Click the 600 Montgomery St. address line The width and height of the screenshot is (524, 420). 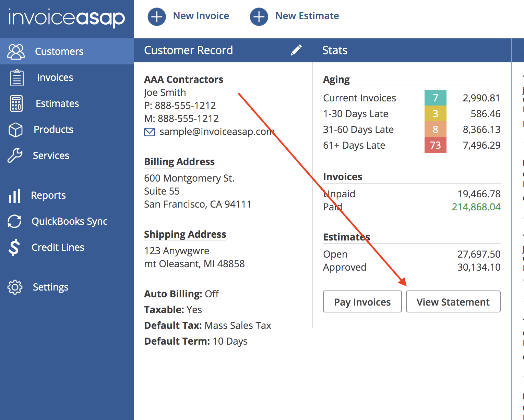189,178
